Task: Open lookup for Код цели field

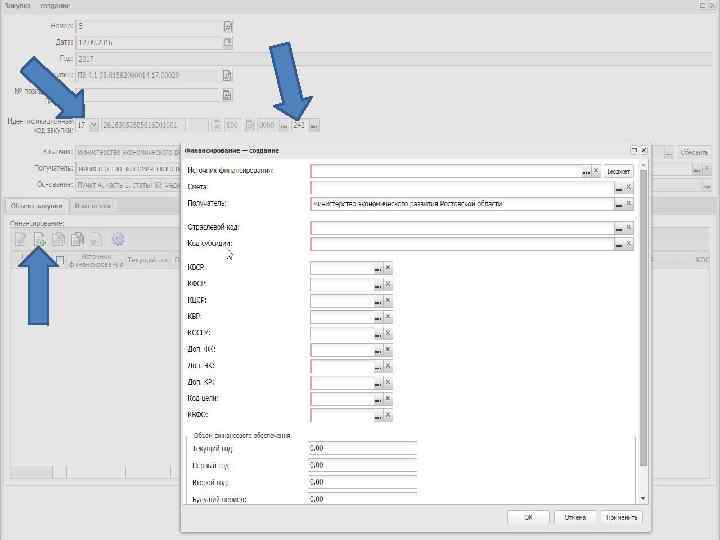Action: (x=378, y=400)
